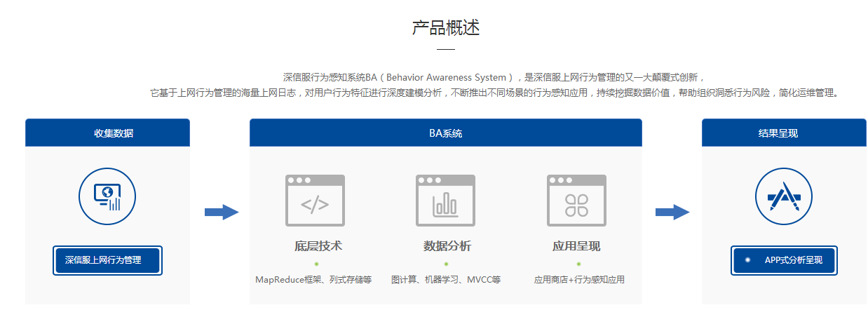Click the Behavior Awareness System description line

click(x=494, y=77)
